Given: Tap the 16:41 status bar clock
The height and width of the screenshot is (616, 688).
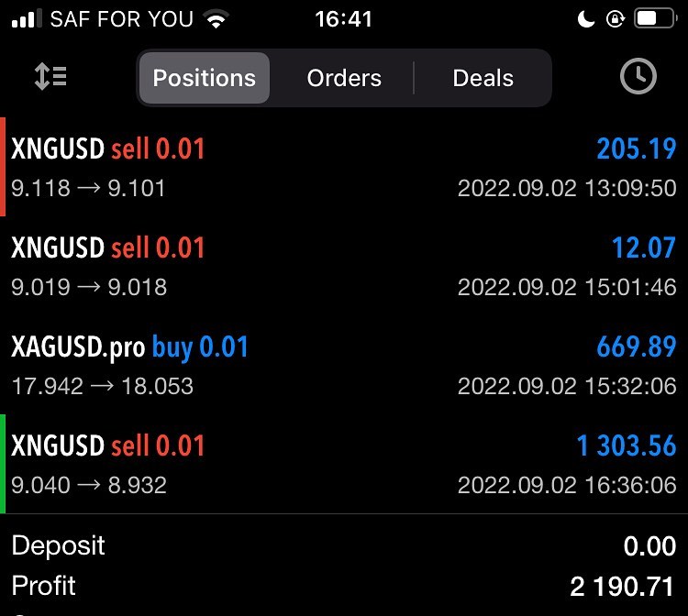Looking at the screenshot, I should tap(343, 19).
